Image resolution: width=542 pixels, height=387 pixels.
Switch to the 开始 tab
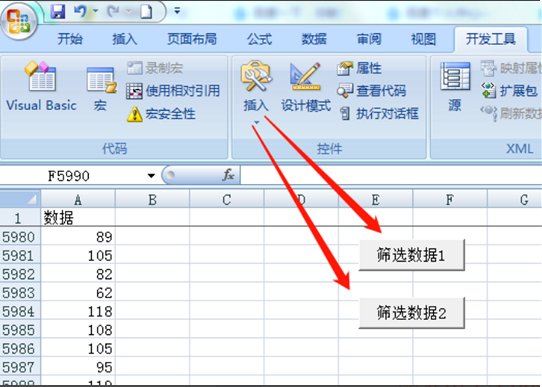pyautogui.click(x=70, y=39)
